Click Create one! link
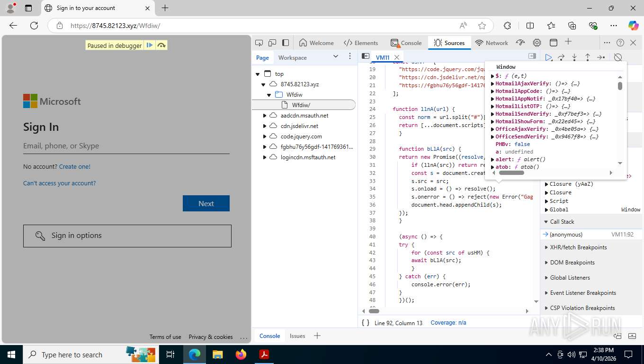Image resolution: width=644 pixels, height=364 pixels. coord(74,166)
